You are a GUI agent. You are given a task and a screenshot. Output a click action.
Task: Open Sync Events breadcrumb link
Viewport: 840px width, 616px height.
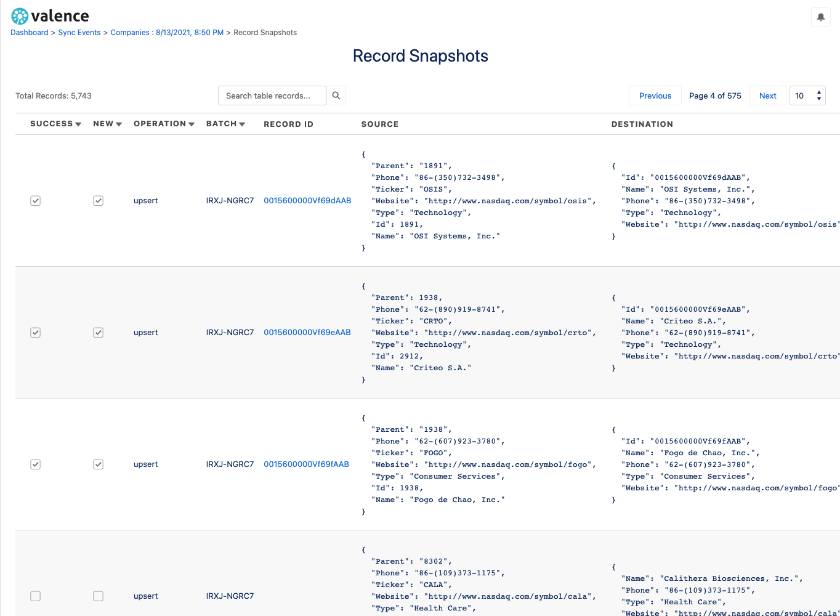(79, 33)
